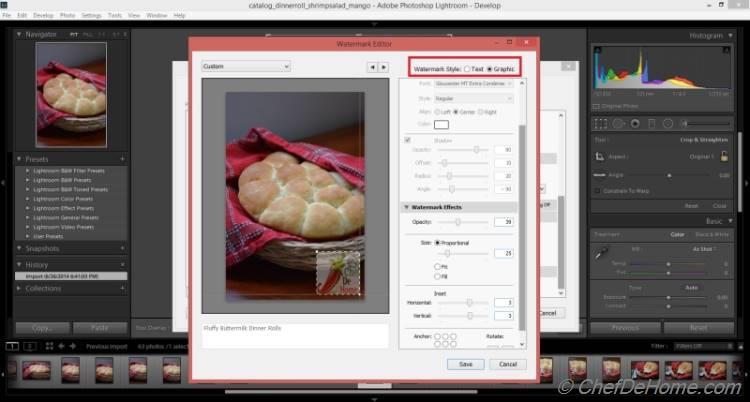This screenshot has height=402, width=750.
Task: Choose Fill size radio button
Action: [x=437, y=277]
